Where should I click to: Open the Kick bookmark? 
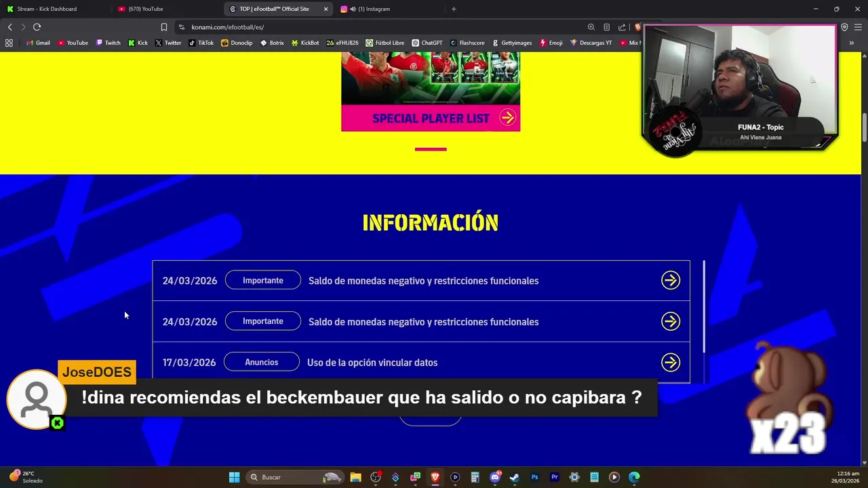138,43
